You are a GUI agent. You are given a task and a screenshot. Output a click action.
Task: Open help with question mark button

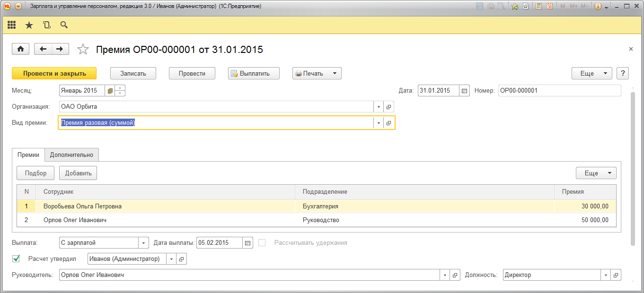pyautogui.click(x=623, y=73)
